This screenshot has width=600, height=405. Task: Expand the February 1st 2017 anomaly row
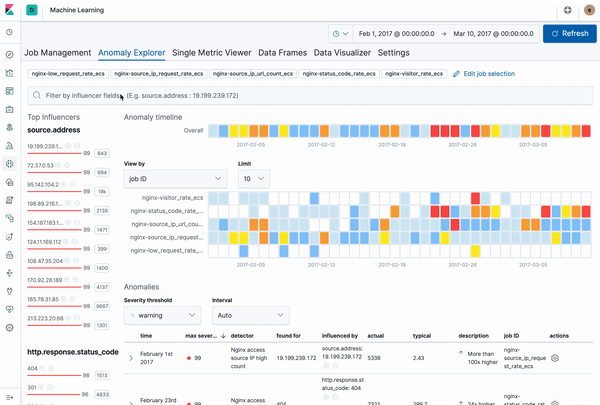pyautogui.click(x=131, y=358)
